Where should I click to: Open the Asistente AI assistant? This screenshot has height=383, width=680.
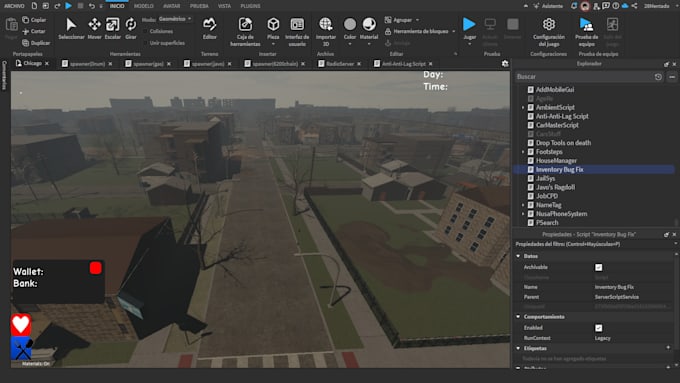point(548,6)
